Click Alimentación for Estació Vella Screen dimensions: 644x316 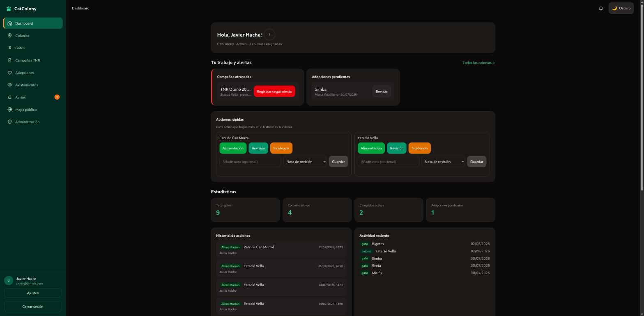coord(371,148)
